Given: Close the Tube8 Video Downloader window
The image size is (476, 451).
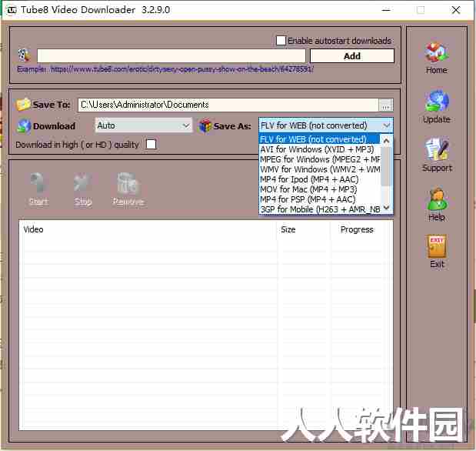Looking at the screenshot, I should point(456,10).
